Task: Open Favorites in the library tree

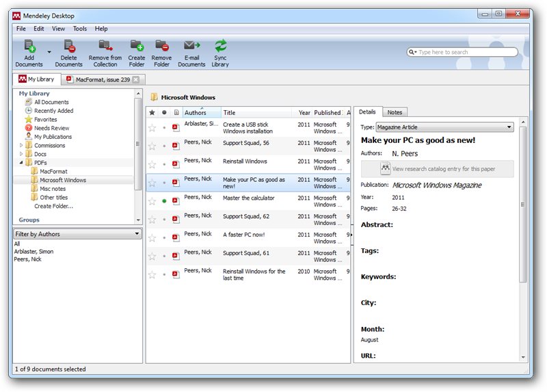Action: point(45,120)
